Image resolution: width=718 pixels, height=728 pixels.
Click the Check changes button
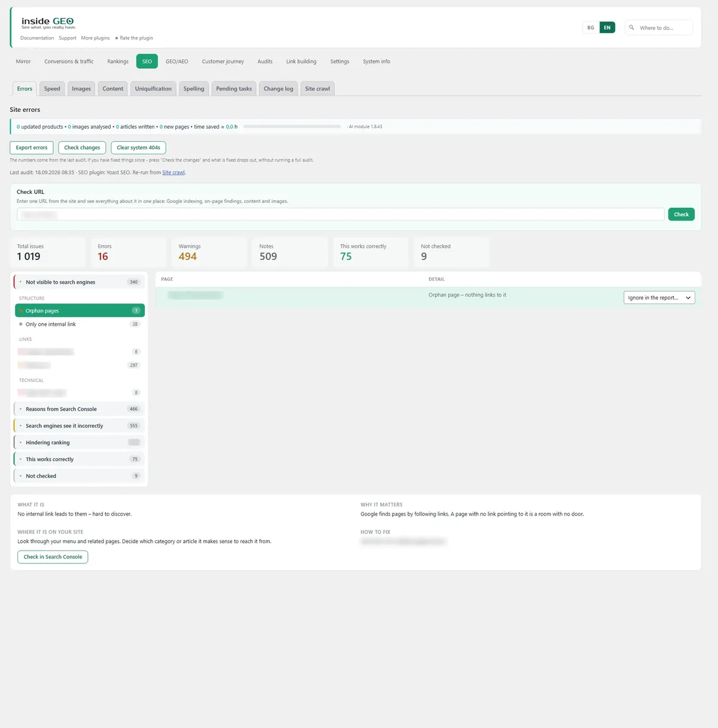point(82,147)
